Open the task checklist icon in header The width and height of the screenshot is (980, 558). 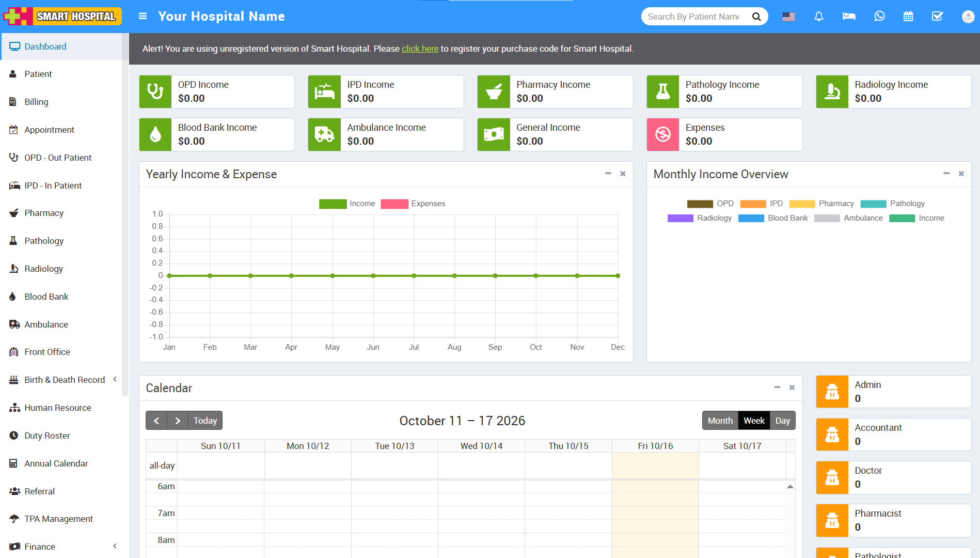click(938, 17)
